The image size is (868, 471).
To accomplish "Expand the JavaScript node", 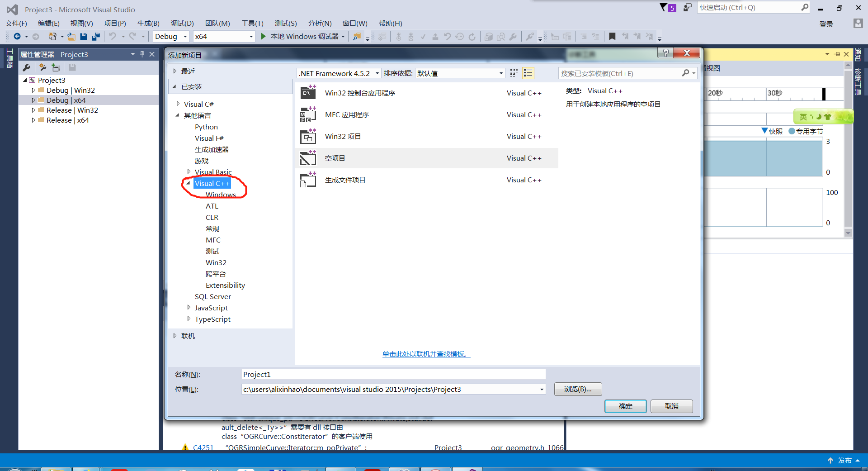I will [x=189, y=307].
